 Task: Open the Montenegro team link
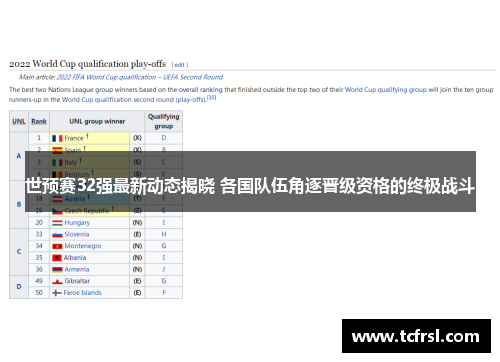click(x=83, y=246)
